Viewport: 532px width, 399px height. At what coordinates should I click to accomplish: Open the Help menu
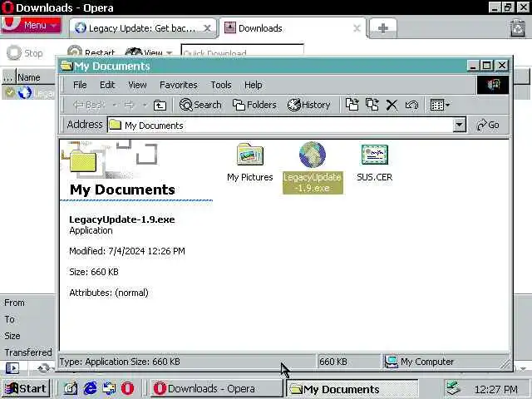coord(253,85)
